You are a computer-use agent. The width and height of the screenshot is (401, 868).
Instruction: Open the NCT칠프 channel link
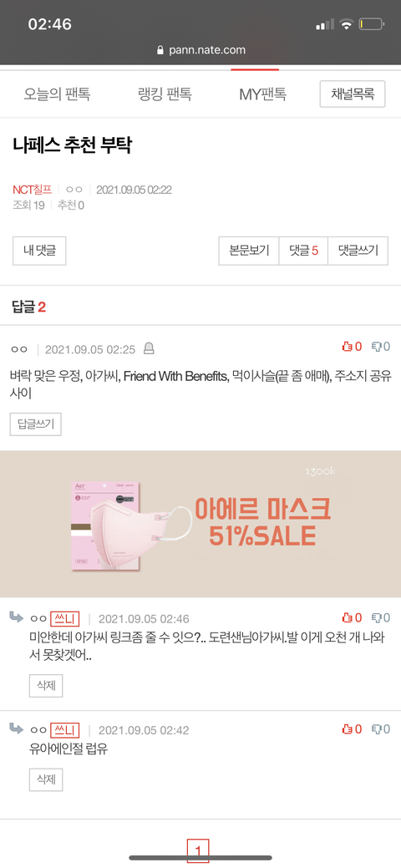click(x=32, y=190)
